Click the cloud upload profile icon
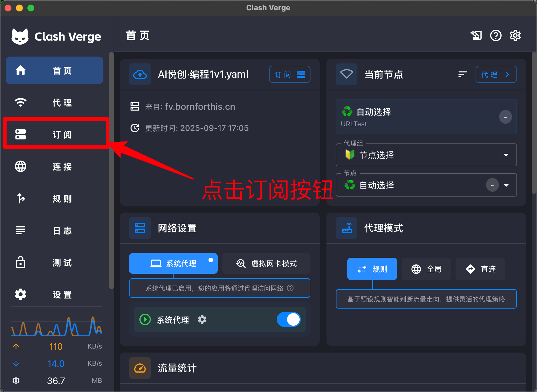The image size is (537, 392). [140, 74]
